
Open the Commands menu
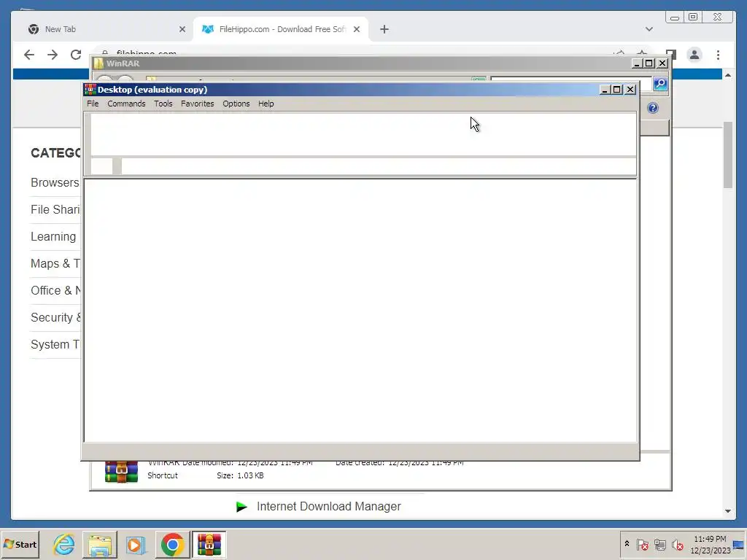point(126,104)
